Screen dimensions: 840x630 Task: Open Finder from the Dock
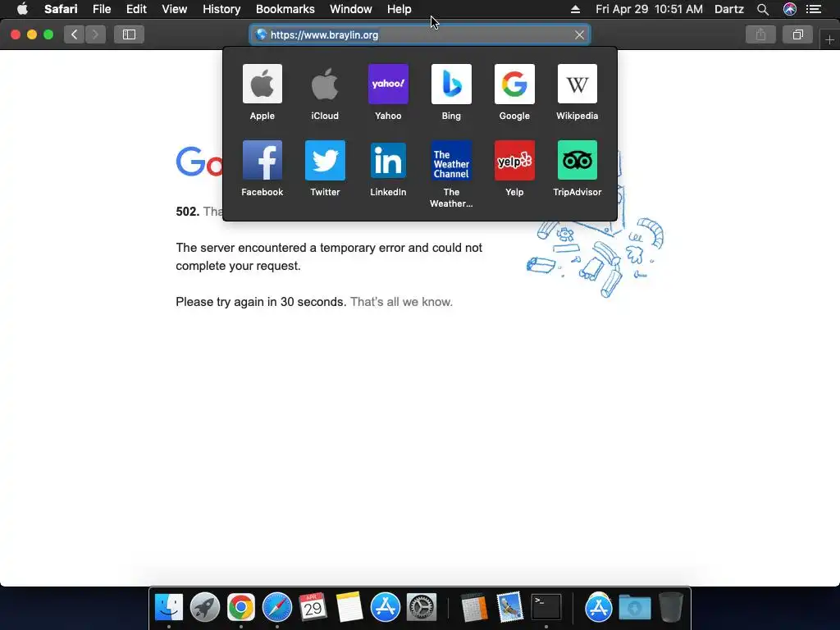point(169,608)
